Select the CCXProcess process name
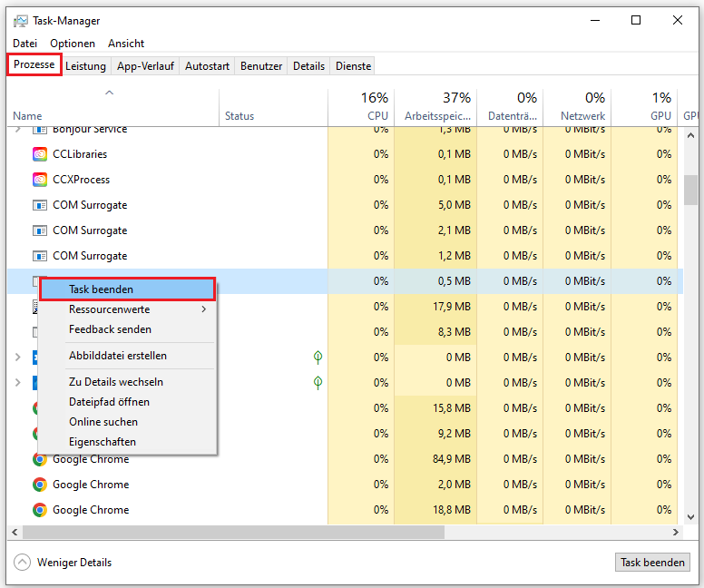The width and height of the screenshot is (704, 588). [x=82, y=180]
